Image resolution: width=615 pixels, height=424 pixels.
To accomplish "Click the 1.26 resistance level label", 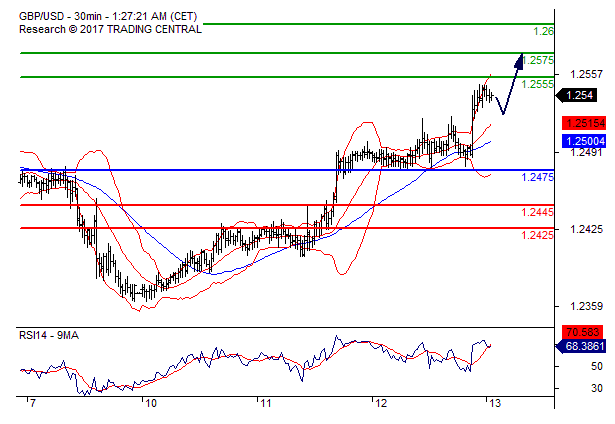I will coord(543,31).
